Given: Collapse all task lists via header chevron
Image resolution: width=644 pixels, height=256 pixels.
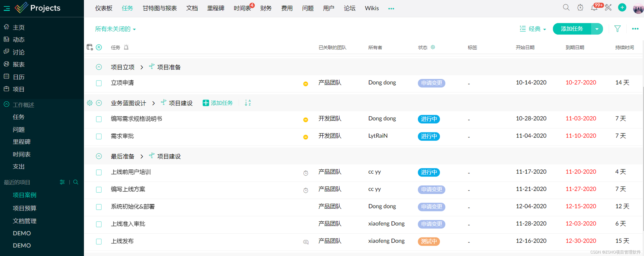Looking at the screenshot, I should [x=99, y=47].
